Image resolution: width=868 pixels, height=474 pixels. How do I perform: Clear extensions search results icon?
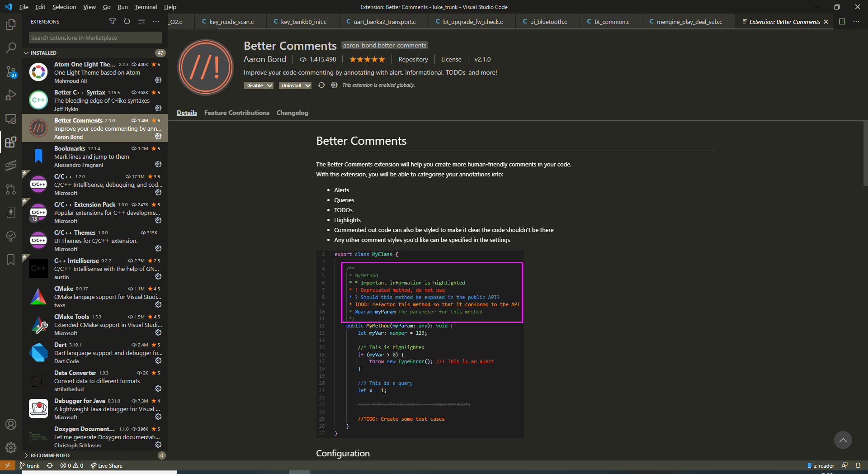tap(142, 21)
